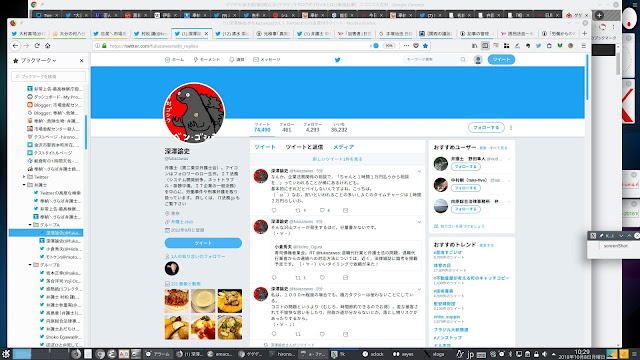Follow 弁護士 野田隼人 in suggestions

465,167
